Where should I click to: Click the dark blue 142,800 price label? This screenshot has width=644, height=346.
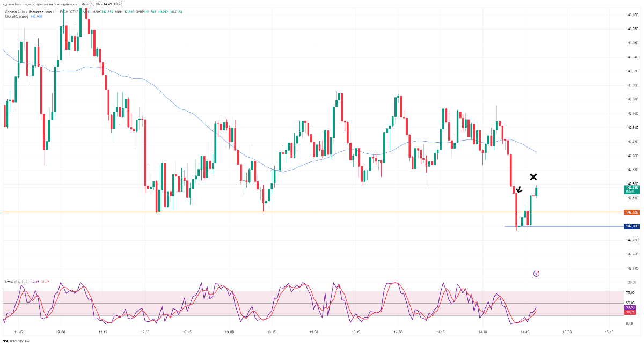631,226
